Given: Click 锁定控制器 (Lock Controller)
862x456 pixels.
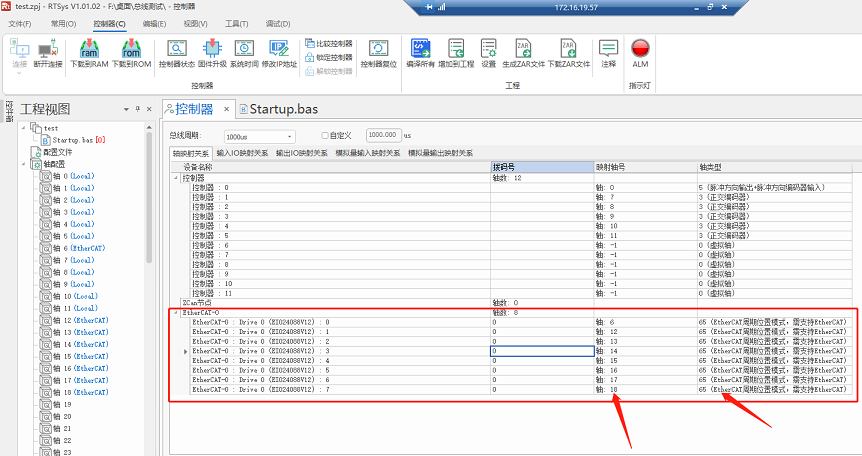Looking at the screenshot, I should point(329,57).
